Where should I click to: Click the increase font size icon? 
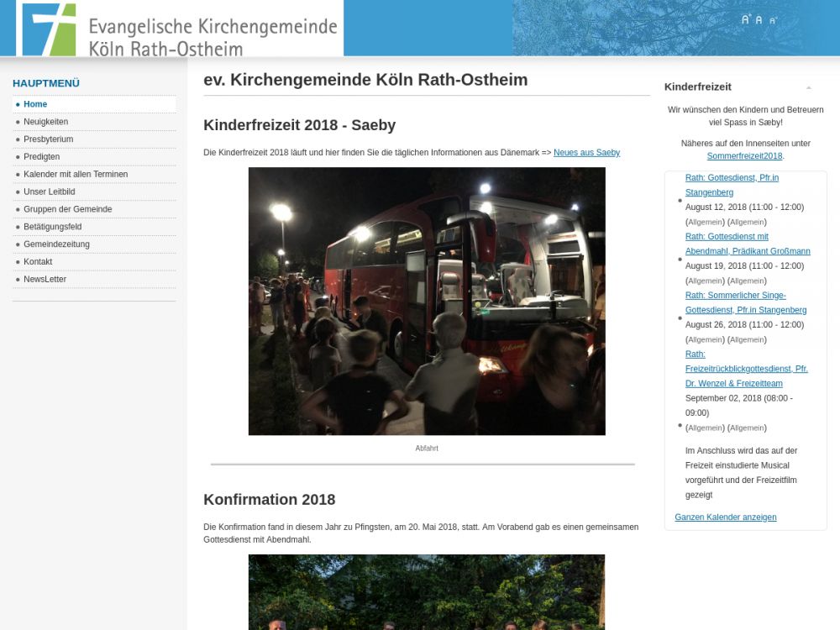coord(745,19)
